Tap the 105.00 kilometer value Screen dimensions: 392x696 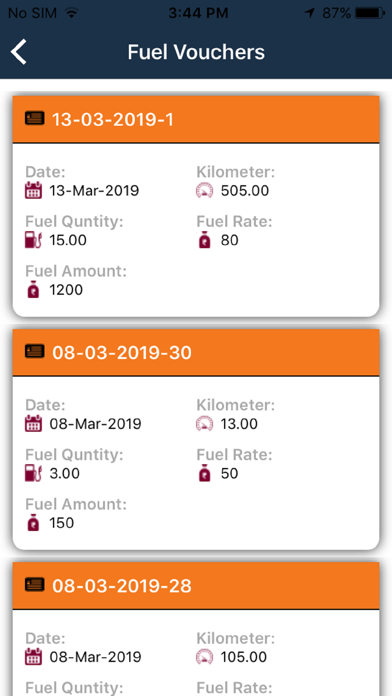coord(244,657)
